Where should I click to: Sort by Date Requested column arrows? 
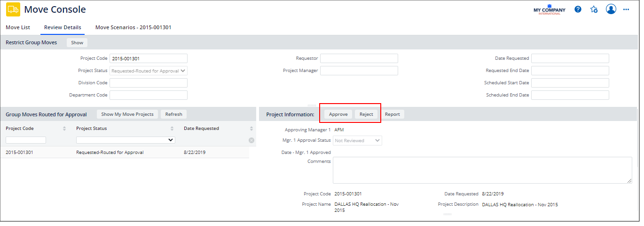[251, 129]
